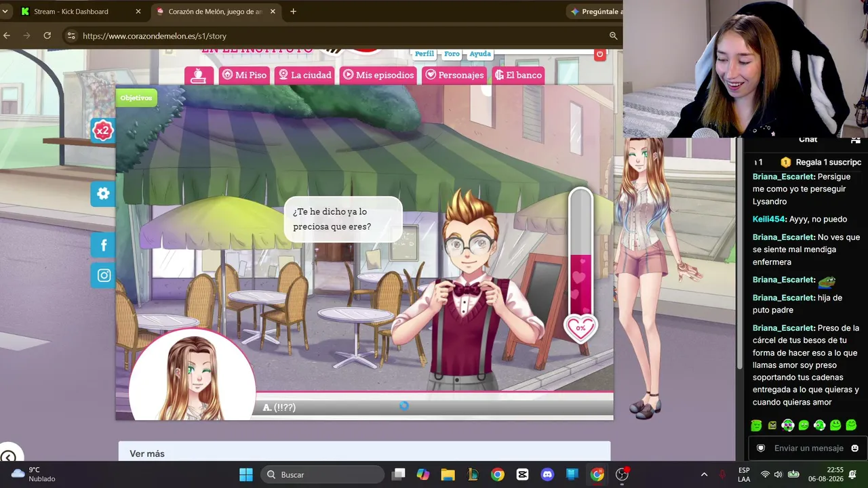Click the red power logout icon
The height and width of the screenshot is (488, 868).
point(599,54)
